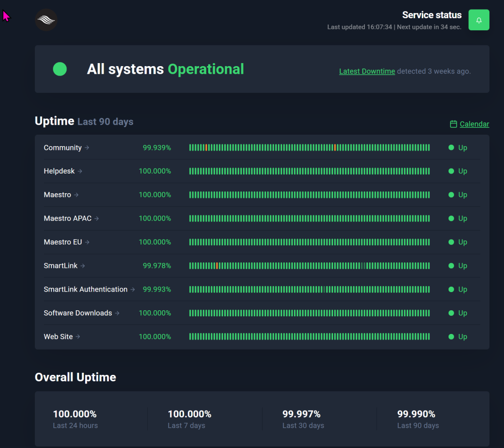Open the Maestro service details
The width and height of the screenshot is (504, 448).
(x=57, y=195)
